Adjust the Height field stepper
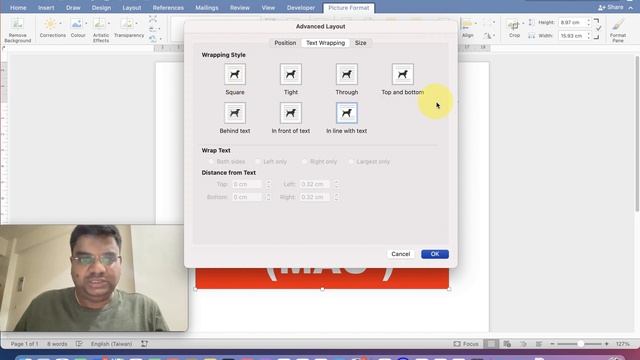This screenshot has height=360, width=640. coord(589,22)
